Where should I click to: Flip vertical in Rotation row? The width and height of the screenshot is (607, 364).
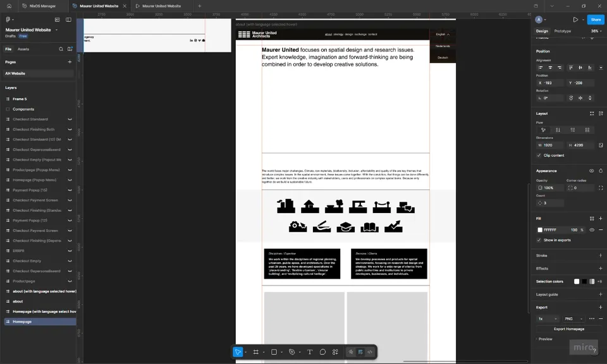(x=590, y=98)
